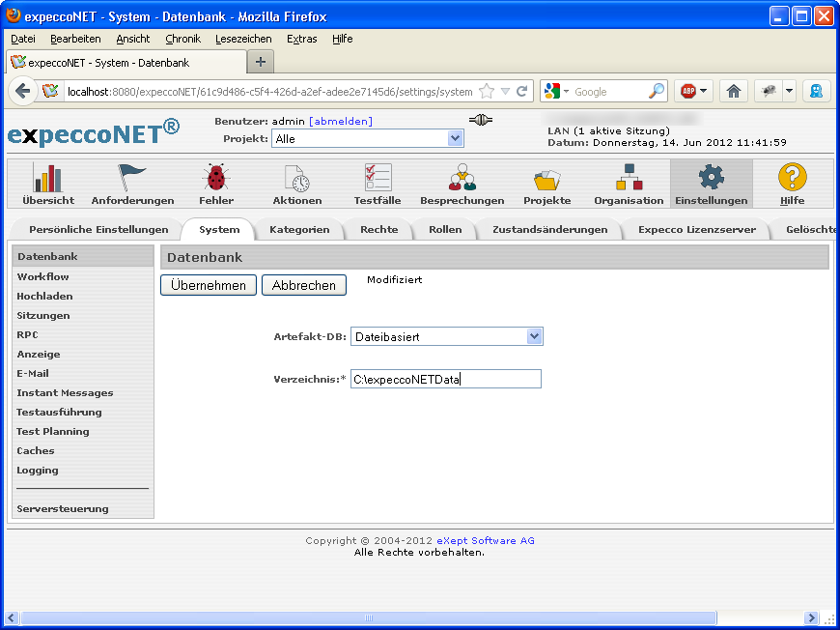This screenshot has width=840, height=630.
Task: Click the Adblock Plus toolbar icon
Action: click(x=688, y=91)
